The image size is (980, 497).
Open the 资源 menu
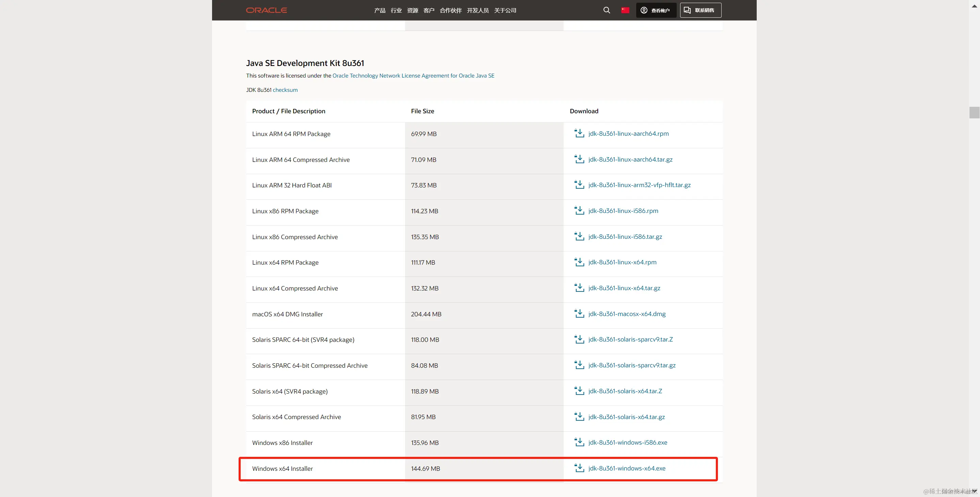point(413,10)
